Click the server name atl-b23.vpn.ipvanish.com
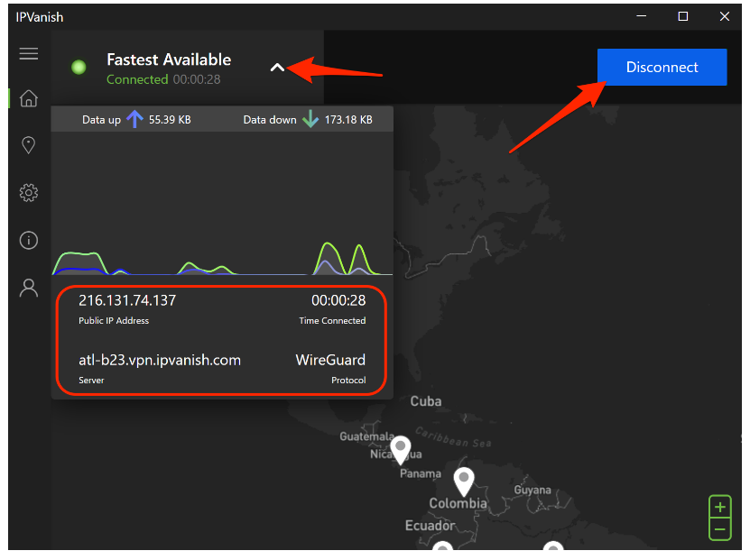The height and width of the screenshot is (560, 750). [x=160, y=360]
